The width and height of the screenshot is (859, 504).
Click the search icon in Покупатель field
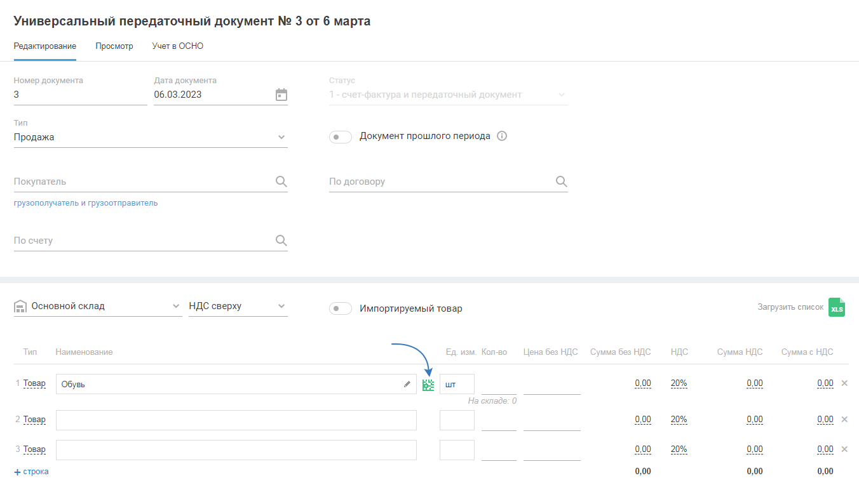[x=281, y=182]
